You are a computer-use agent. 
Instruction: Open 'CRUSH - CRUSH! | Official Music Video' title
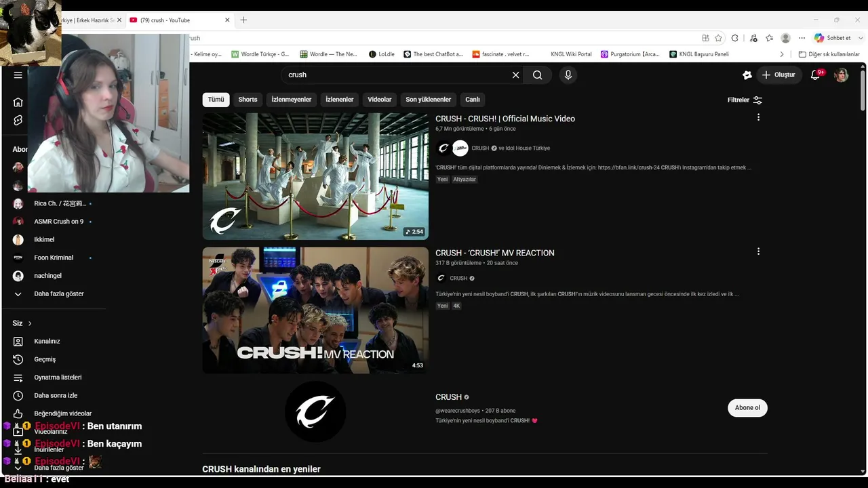coord(505,119)
